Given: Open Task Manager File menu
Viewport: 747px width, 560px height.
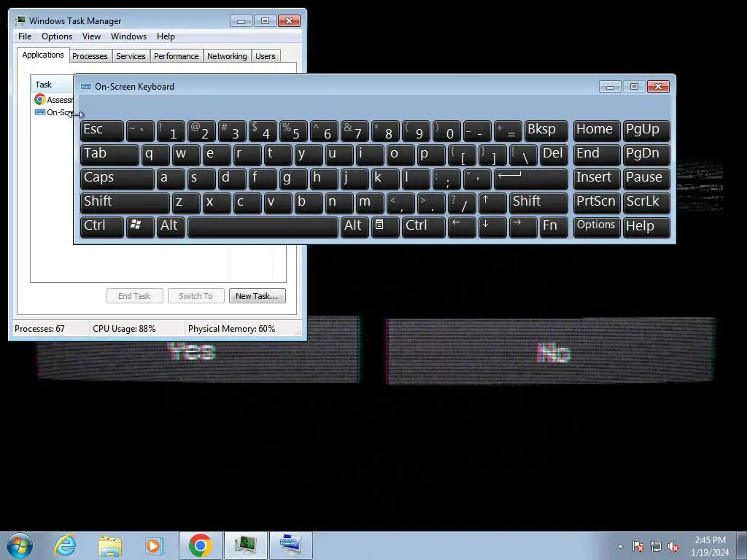Looking at the screenshot, I should click(x=25, y=36).
